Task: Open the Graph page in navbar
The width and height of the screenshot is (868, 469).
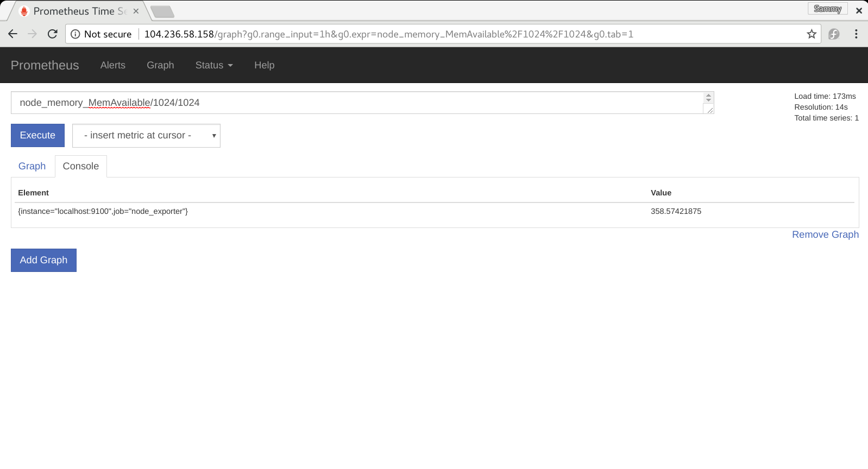Action: [160, 65]
